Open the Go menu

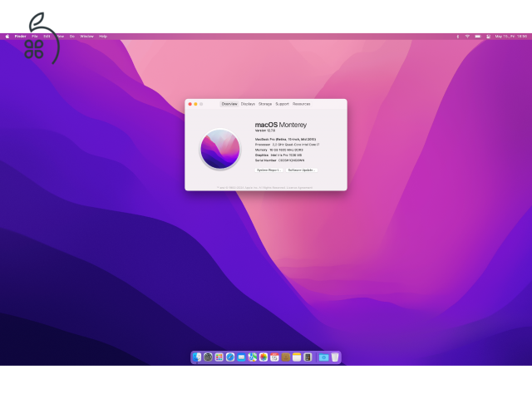tap(72, 37)
